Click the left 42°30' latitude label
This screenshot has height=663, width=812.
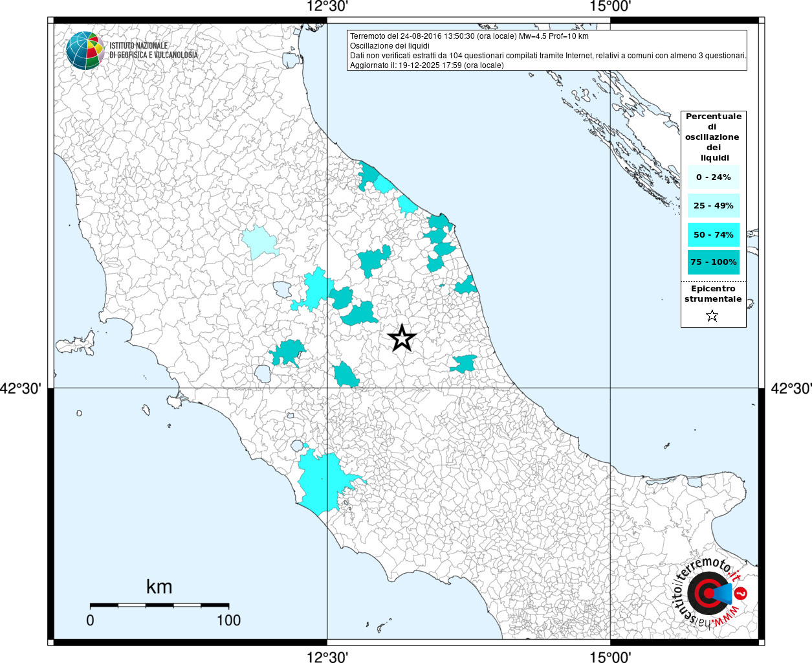[21, 388]
